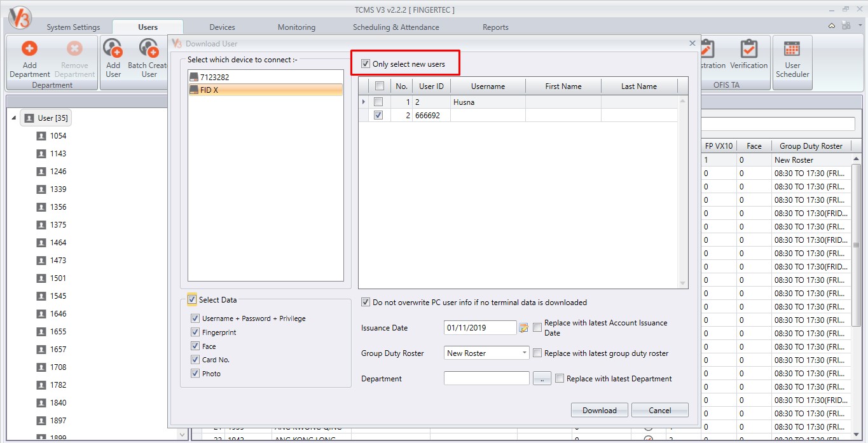Toggle the select-all header checkbox

[x=379, y=86]
